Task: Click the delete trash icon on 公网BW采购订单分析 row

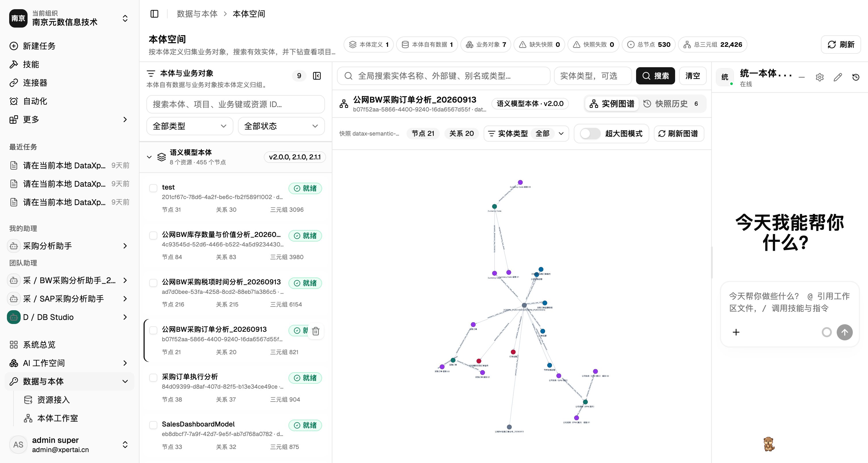Action: tap(316, 331)
